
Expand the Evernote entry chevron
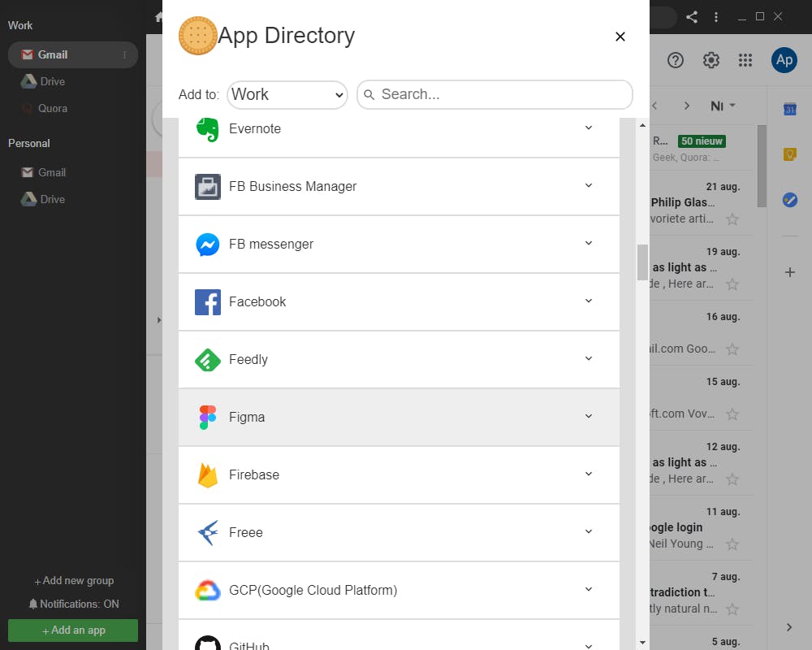click(588, 128)
